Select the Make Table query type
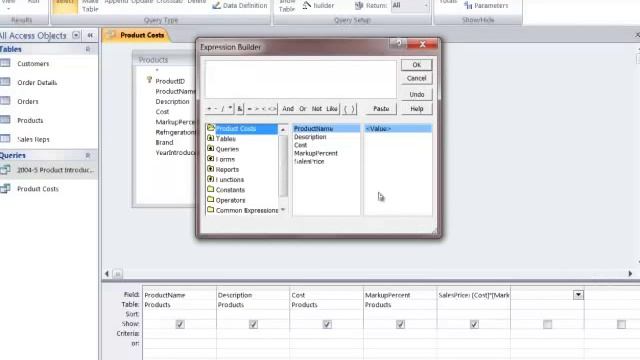The width and height of the screenshot is (640, 360). tap(90, 6)
